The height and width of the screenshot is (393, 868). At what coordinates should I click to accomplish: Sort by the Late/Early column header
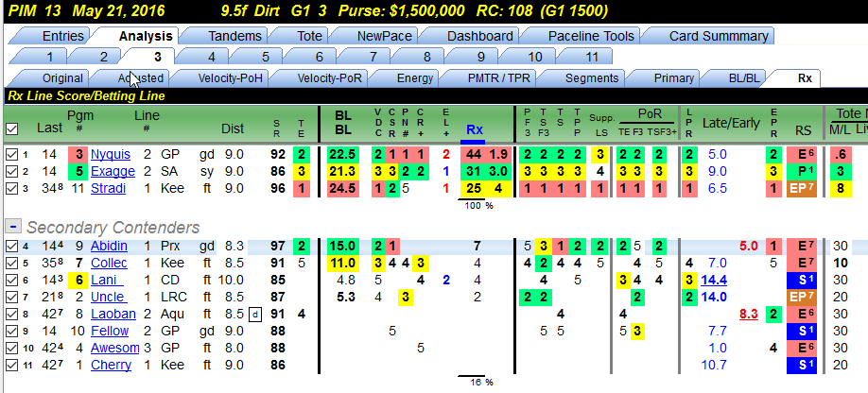731,123
